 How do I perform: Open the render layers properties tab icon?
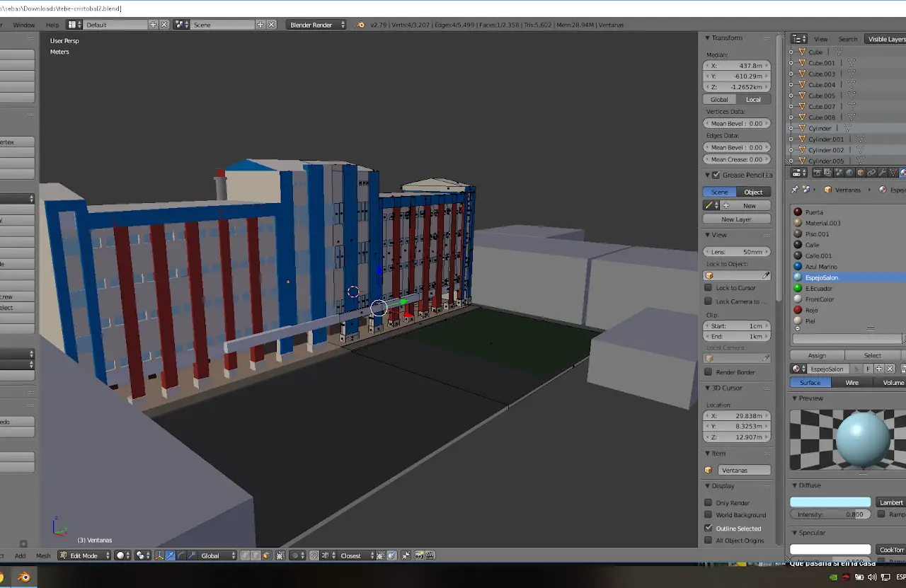coord(828,173)
